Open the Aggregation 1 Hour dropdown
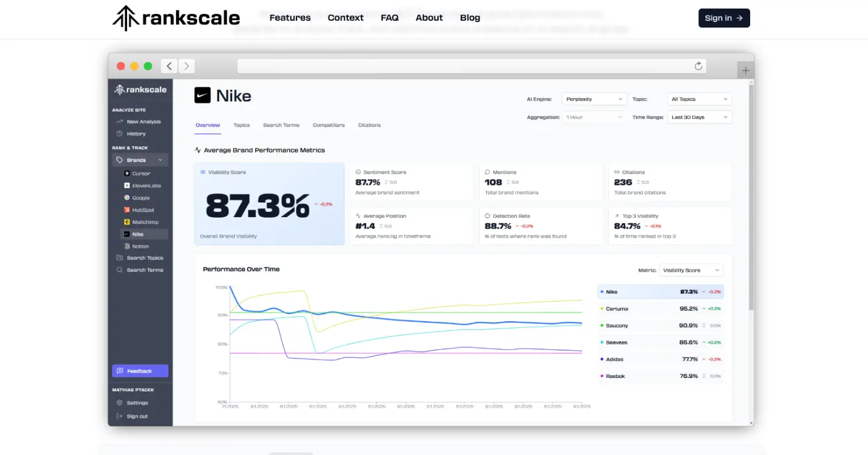The width and height of the screenshot is (868, 455). [594, 117]
